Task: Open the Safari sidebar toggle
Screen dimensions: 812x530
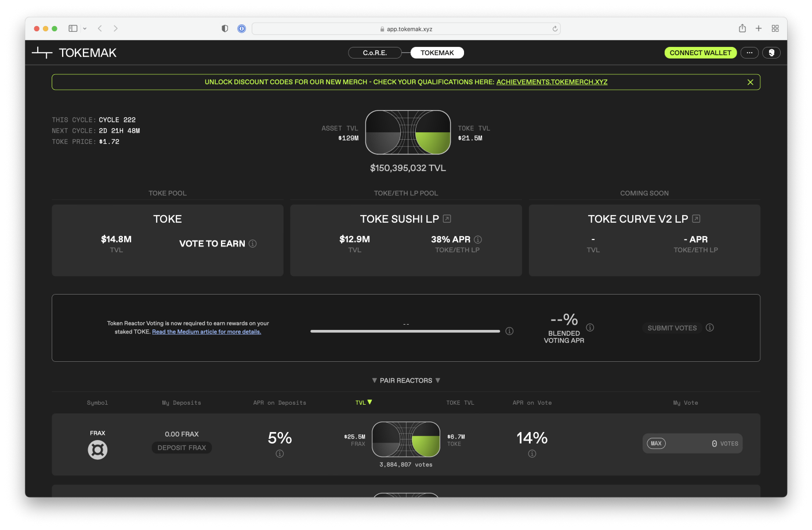Action: point(73,28)
